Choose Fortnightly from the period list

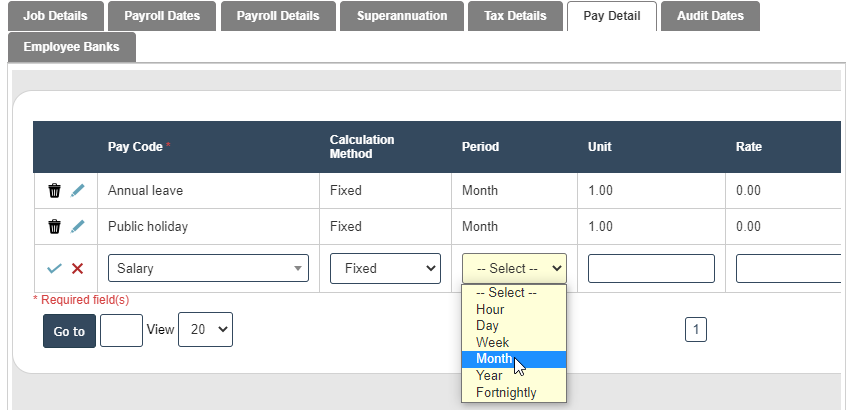(x=506, y=392)
